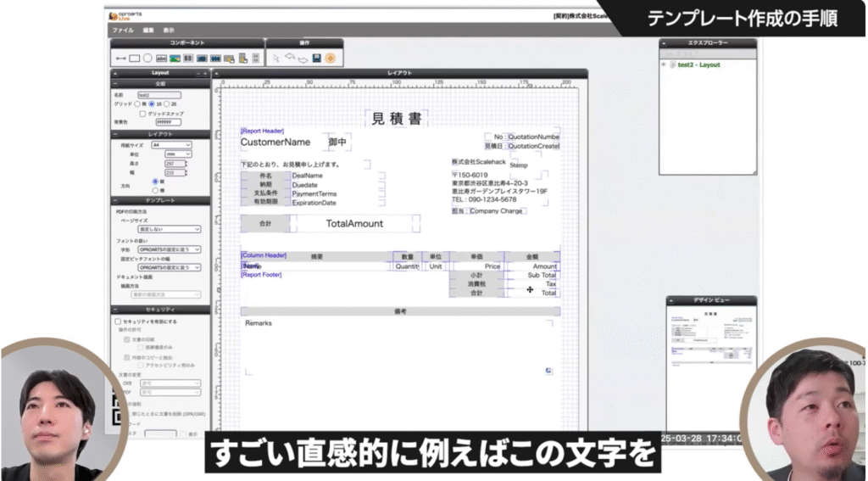
Task: Select the abc text label component
Action: [161, 59]
